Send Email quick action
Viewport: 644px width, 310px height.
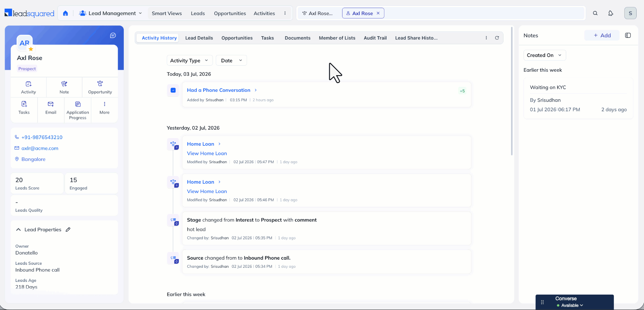pos(51,108)
